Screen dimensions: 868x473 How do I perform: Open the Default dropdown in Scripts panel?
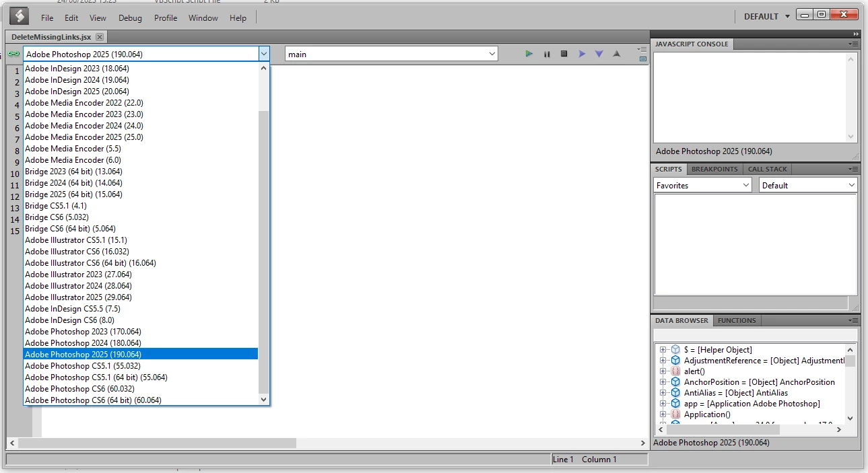808,185
